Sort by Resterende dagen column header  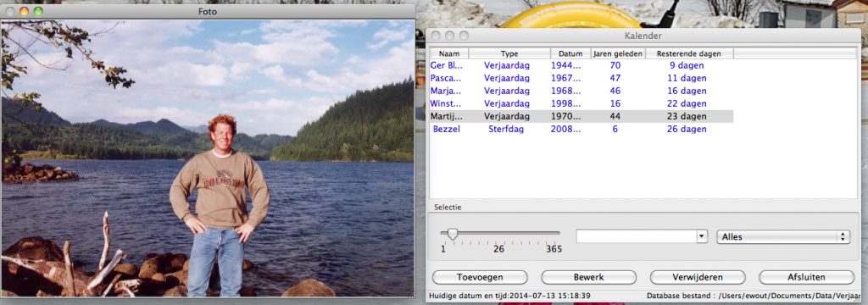(689, 53)
